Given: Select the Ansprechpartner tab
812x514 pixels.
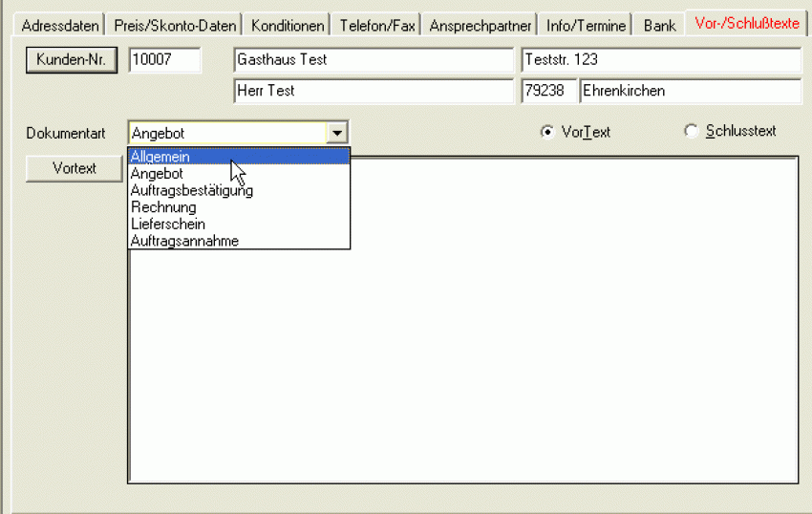Looking at the screenshot, I should pos(481,26).
